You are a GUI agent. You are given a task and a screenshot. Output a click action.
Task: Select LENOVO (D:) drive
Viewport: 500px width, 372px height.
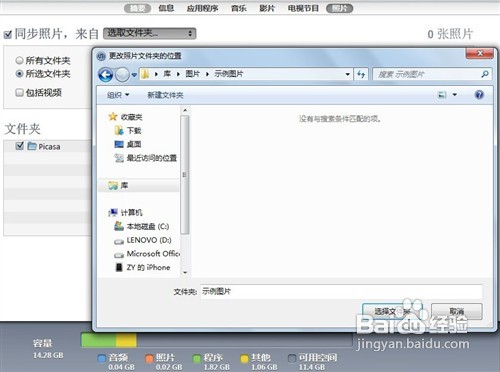pyautogui.click(x=143, y=240)
